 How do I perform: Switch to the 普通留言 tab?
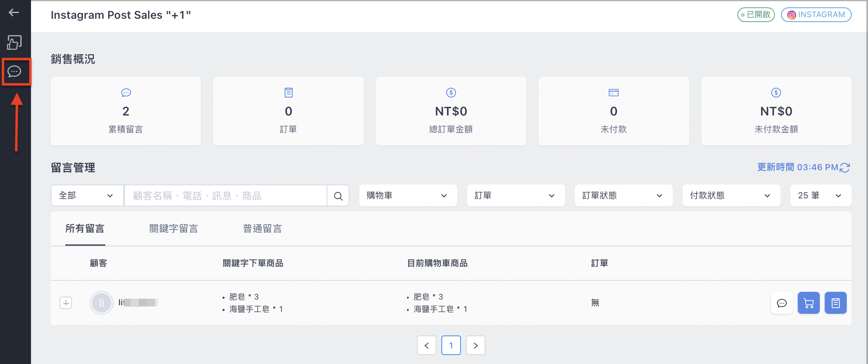click(x=262, y=229)
